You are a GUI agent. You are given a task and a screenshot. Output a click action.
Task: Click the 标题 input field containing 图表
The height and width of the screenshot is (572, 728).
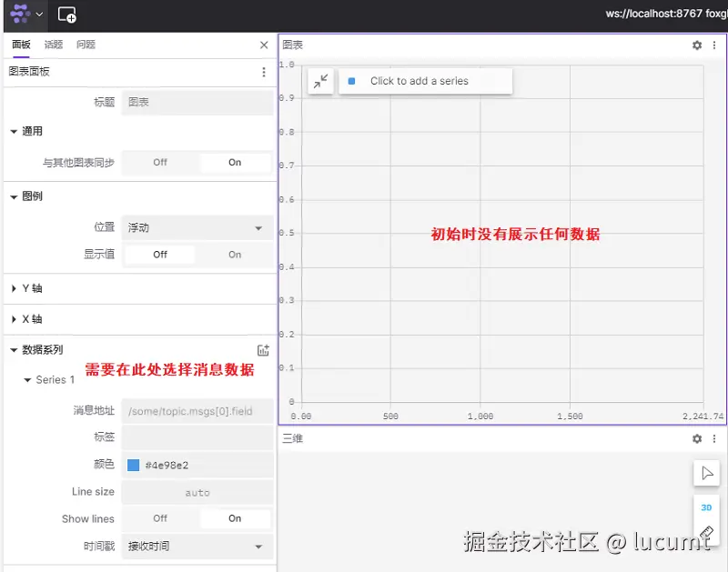197,101
